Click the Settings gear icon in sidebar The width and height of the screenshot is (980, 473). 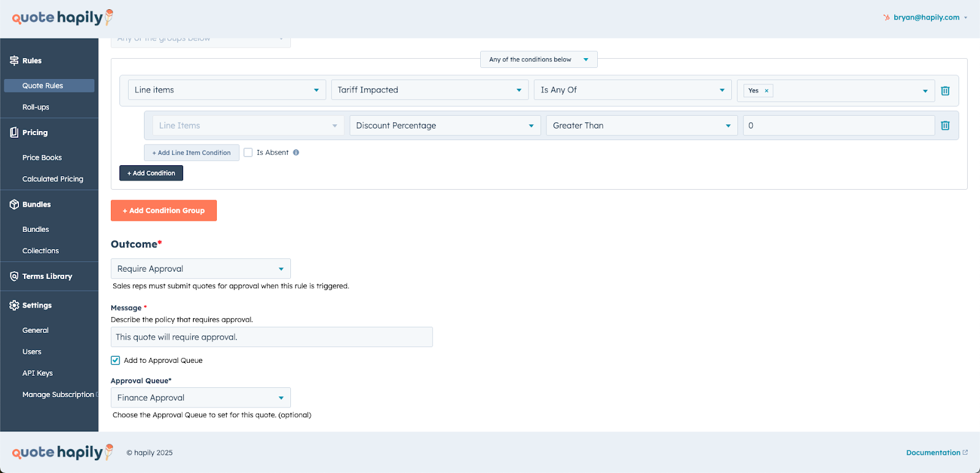click(x=14, y=305)
